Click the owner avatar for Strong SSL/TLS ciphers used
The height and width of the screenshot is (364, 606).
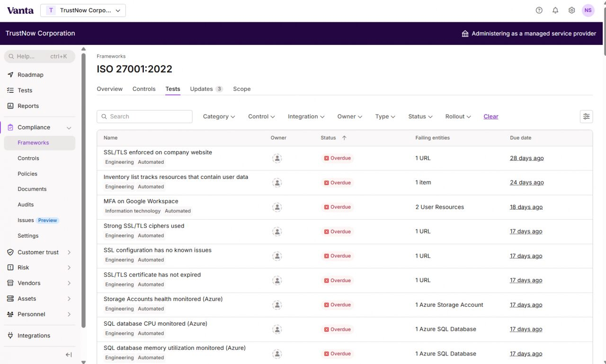click(x=277, y=231)
